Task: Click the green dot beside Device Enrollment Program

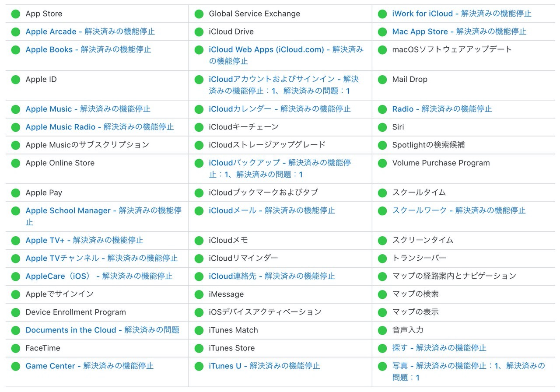Action: pyautogui.click(x=16, y=312)
